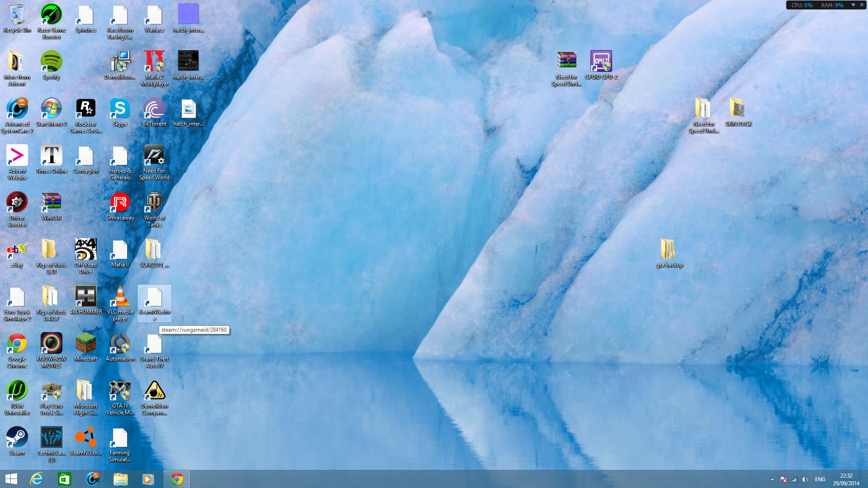Select the Advent Website shortcut
The image size is (868, 488).
[x=17, y=163]
